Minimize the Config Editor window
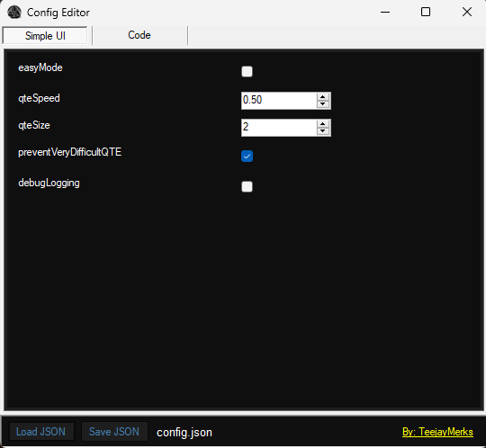The height and width of the screenshot is (448, 486). (385, 13)
